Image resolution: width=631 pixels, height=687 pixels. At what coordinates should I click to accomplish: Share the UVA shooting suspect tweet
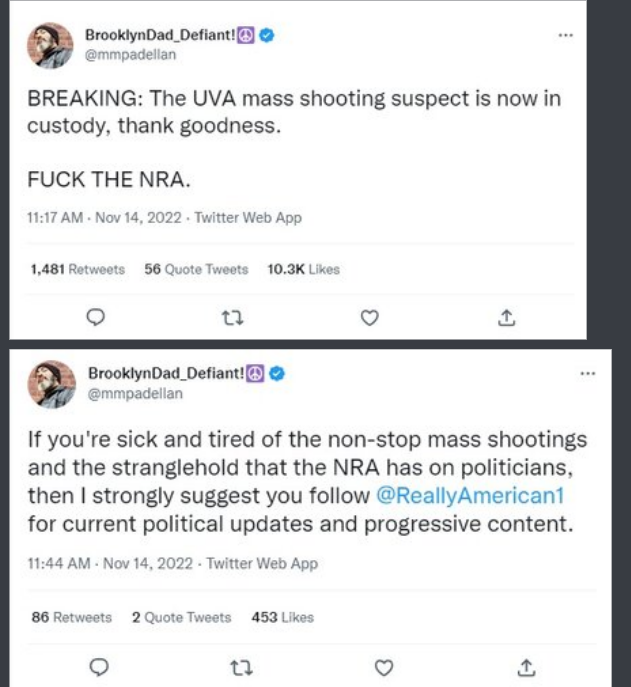click(506, 317)
